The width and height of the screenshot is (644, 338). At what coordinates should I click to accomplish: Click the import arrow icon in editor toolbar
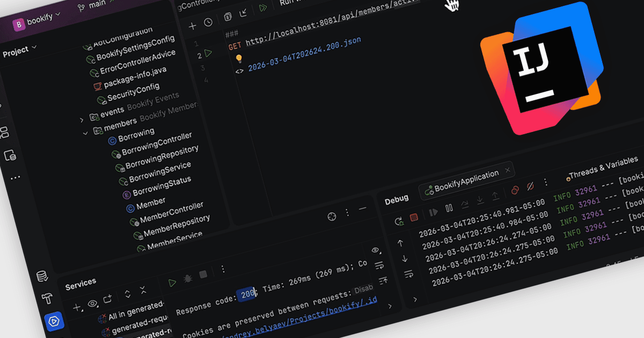(243, 13)
